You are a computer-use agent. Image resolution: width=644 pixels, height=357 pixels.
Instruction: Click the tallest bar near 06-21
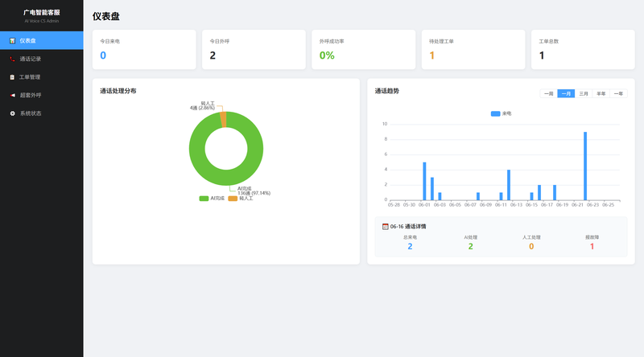(585, 166)
